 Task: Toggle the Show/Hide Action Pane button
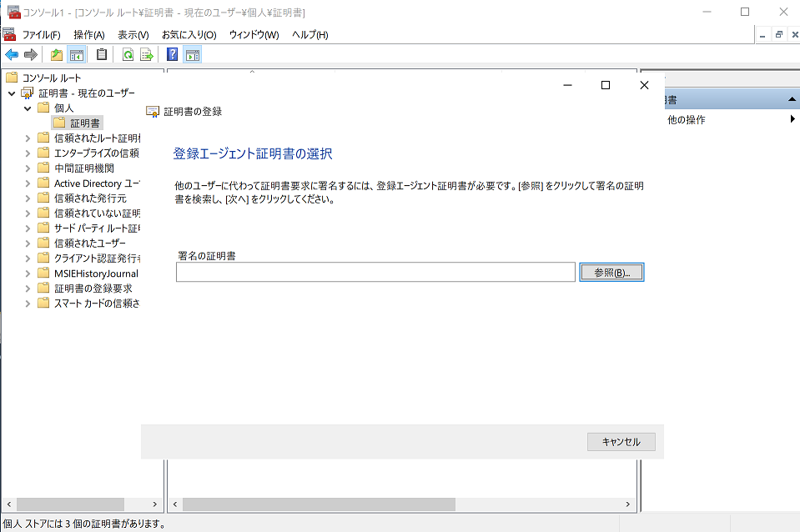(192, 55)
